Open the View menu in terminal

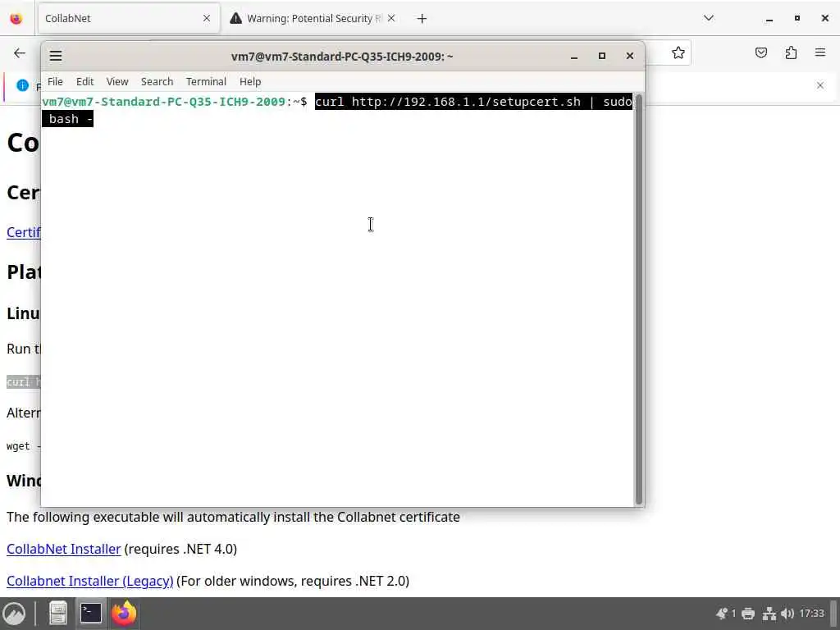(x=116, y=81)
